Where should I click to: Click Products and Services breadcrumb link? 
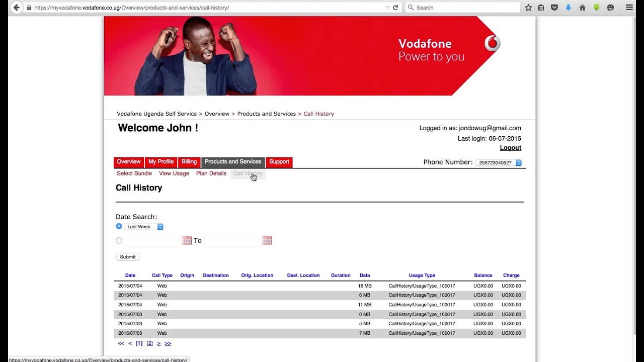[x=267, y=114]
